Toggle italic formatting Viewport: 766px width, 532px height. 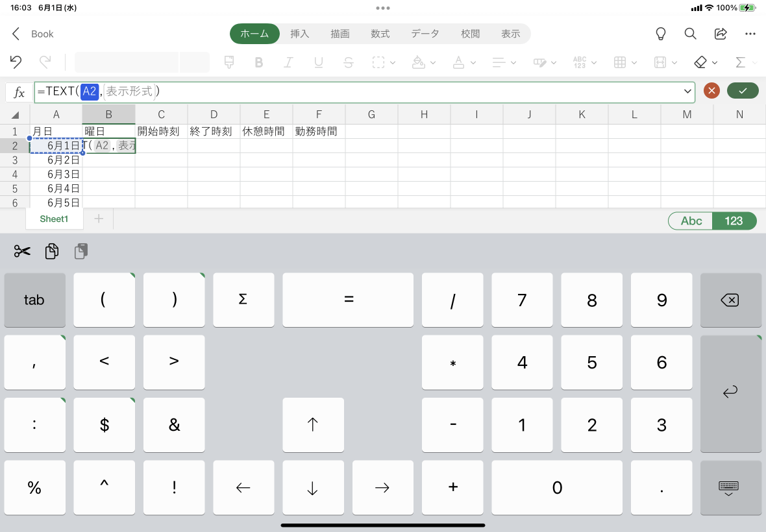point(289,62)
